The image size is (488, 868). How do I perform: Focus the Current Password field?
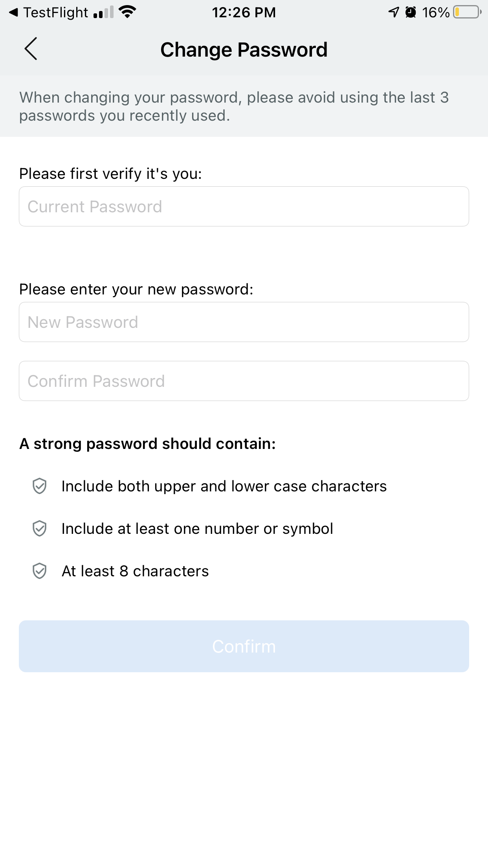(244, 206)
